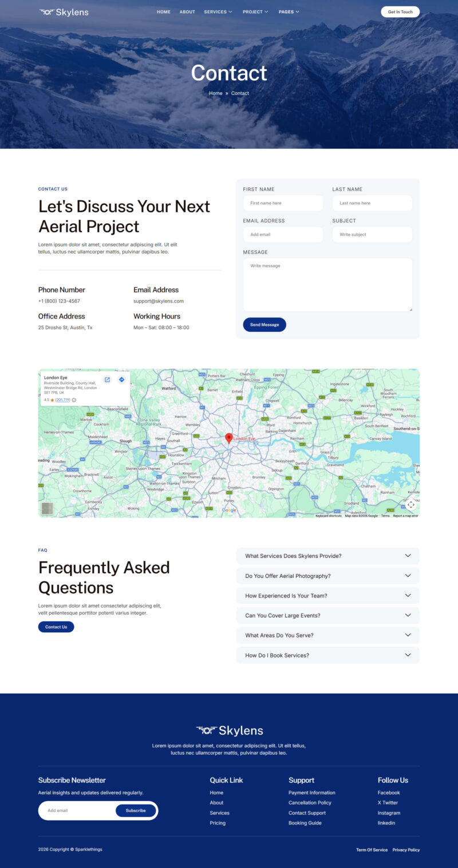The width and height of the screenshot is (458, 868).
Task: Focus the newsletter Add email field
Action: [x=77, y=811]
